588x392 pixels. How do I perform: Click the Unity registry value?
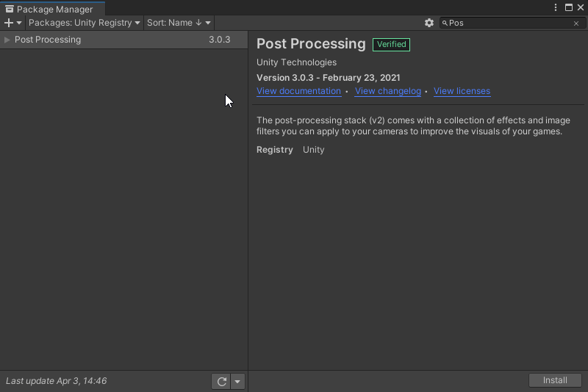(x=314, y=150)
